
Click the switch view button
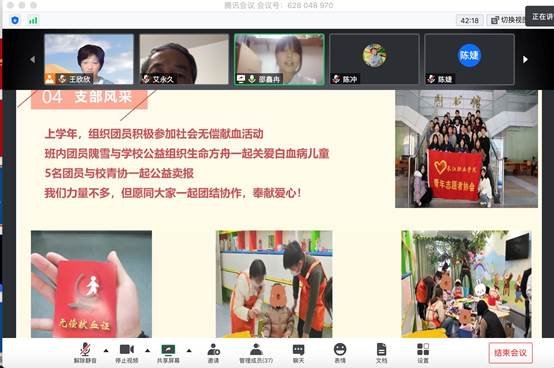[x=507, y=20]
